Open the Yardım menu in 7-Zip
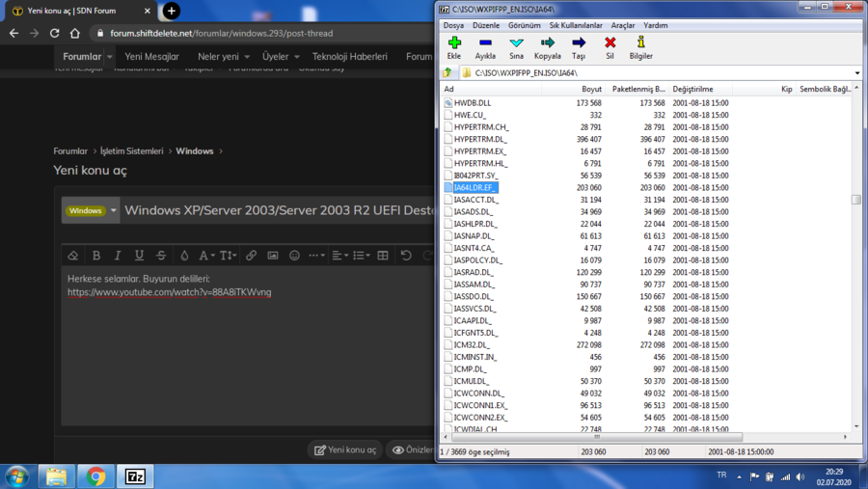The image size is (868, 489). pyautogui.click(x=656, y=25)
